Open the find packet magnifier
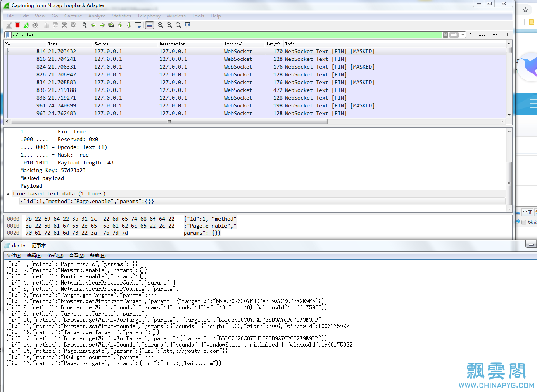The width and height of the screenshot is (537, 392). click(85, 25)
